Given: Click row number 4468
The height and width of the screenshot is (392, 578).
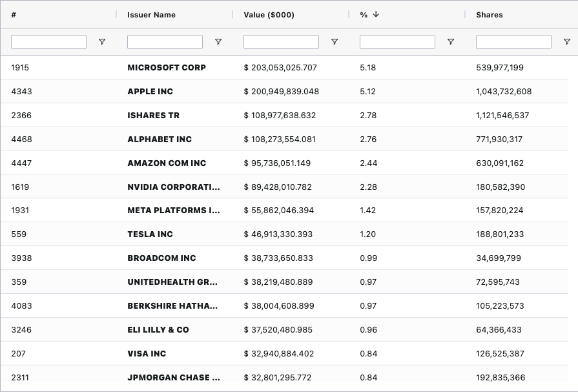Looking at the screenshot, I should pyautogui.click(x=21, y=139).
